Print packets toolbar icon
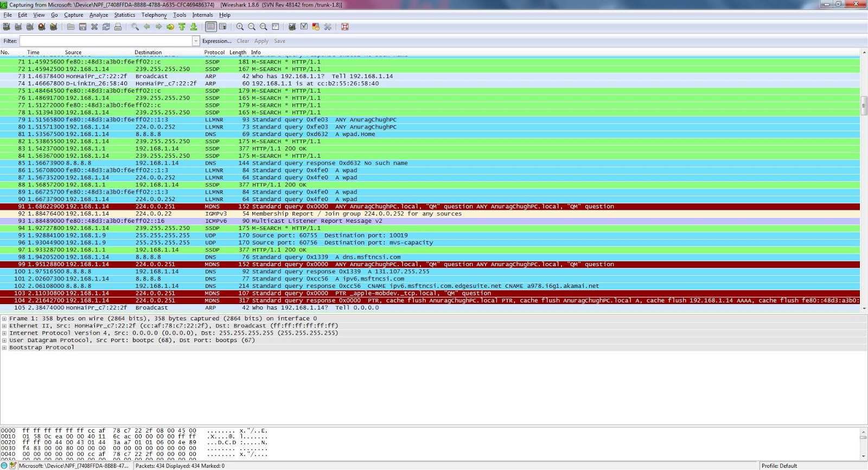The image size is (868, 470). pos(118,27)
